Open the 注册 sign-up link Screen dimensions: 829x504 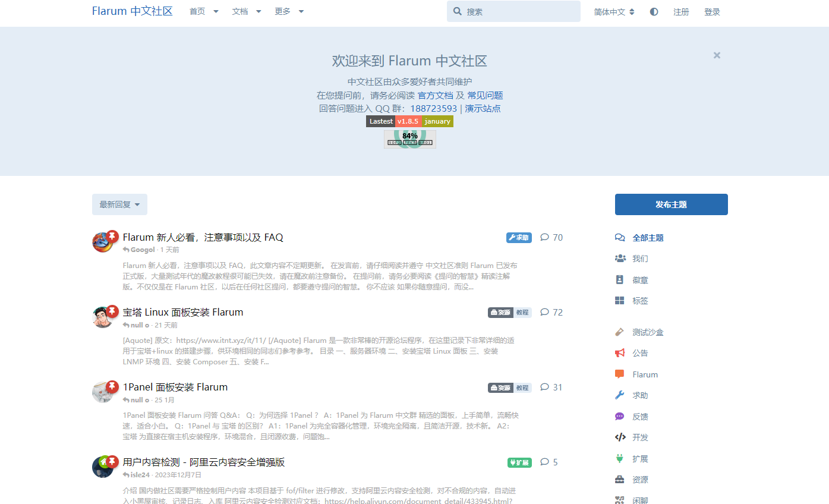[x=681, y=12]
